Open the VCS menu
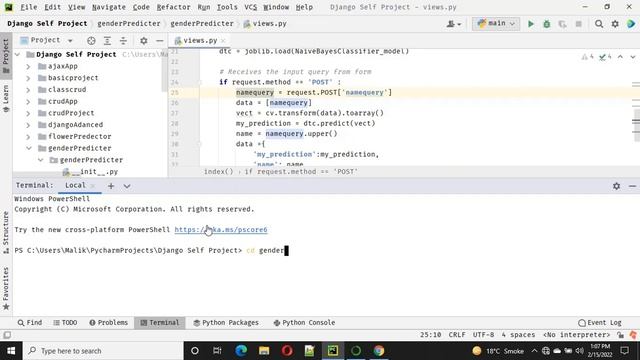640x360 pixels. 250,7
